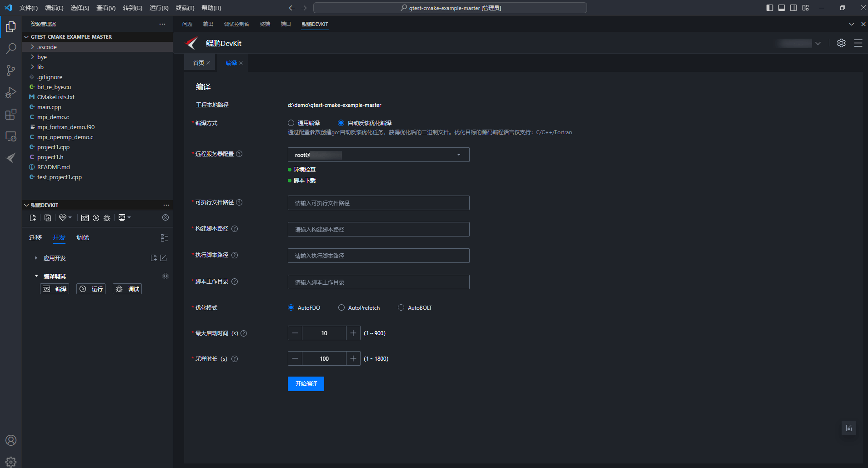Click the compile code-window icon in DevKit toolbar
The image size is (868, 468).
pyautogui.click(x=85, y=218)
